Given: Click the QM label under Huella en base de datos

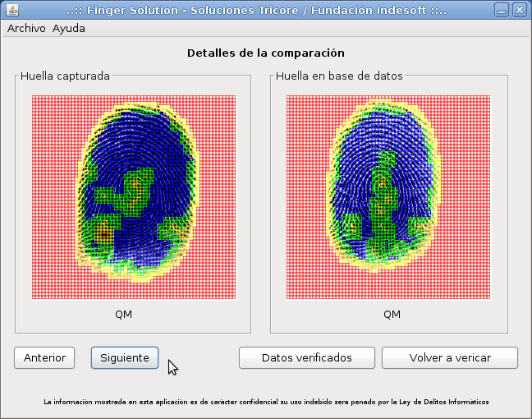Looking at the screenshot, I should click(392, 315).
